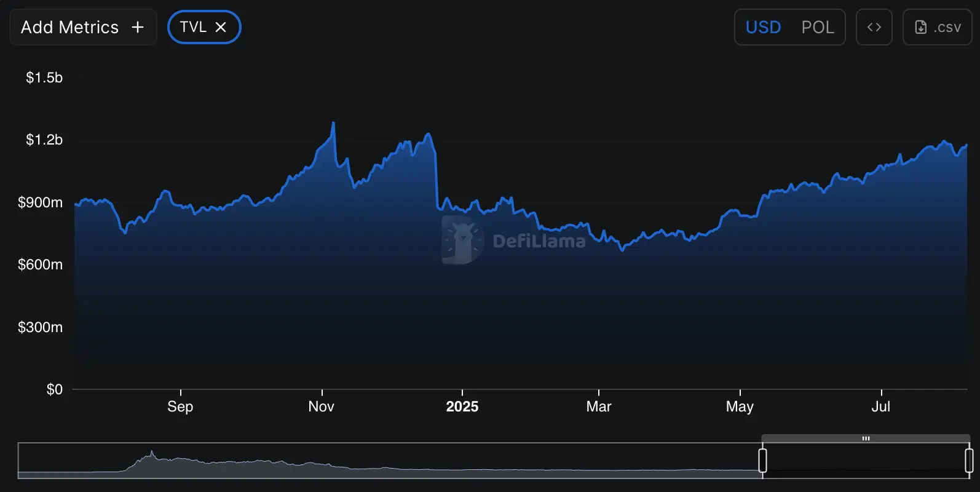Viewport: 980px width, 492px height.
Task: Click the 2025 x-axis label
Action: click(462, 407)
